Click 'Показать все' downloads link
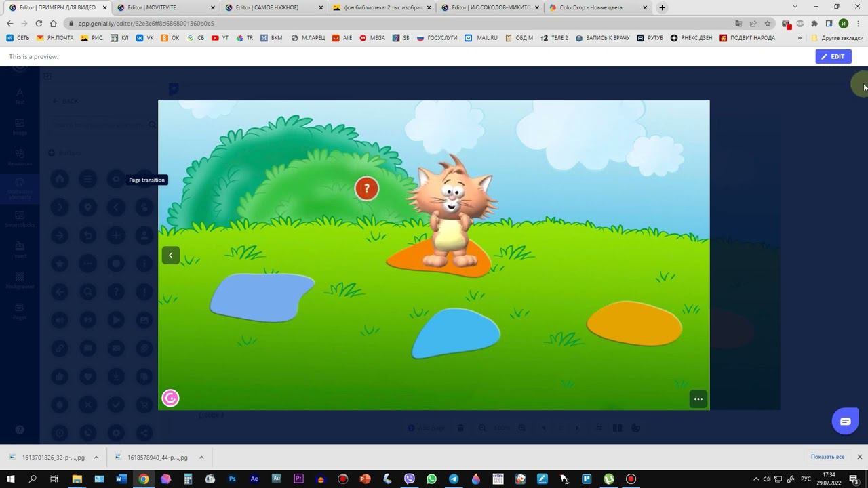This screenshot has width=868, height=488. 827,457
